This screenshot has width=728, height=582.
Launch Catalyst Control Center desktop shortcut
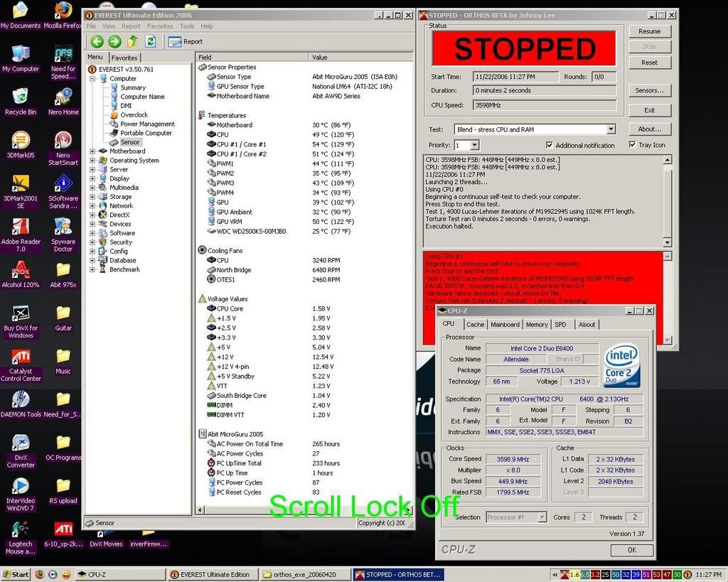tap(21, 365)
